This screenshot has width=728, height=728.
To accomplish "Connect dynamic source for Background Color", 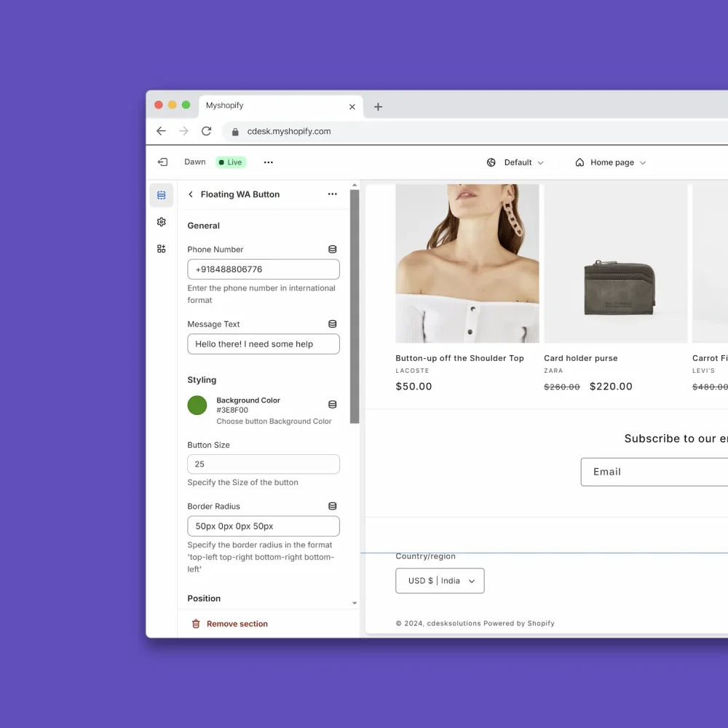I will click(x=332, y=405).
